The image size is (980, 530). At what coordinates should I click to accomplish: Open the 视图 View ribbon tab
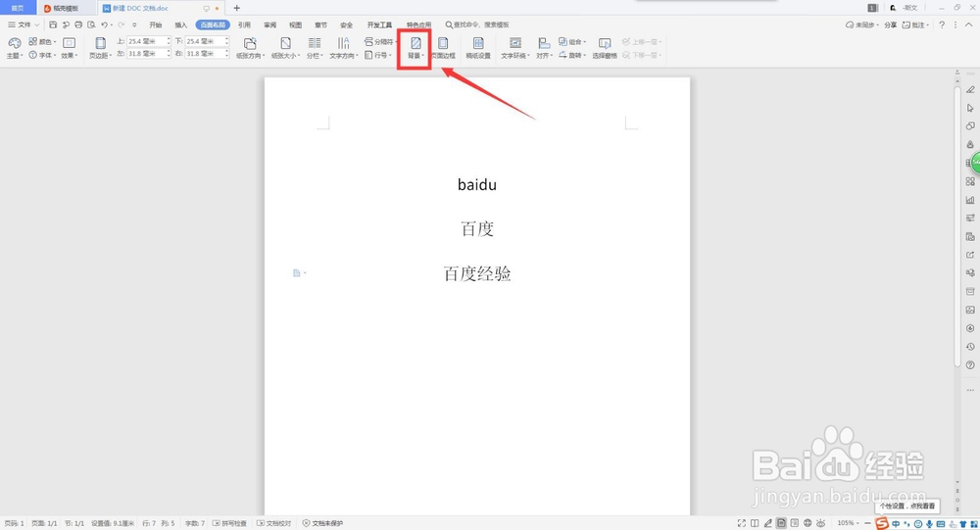pos(295,25)
